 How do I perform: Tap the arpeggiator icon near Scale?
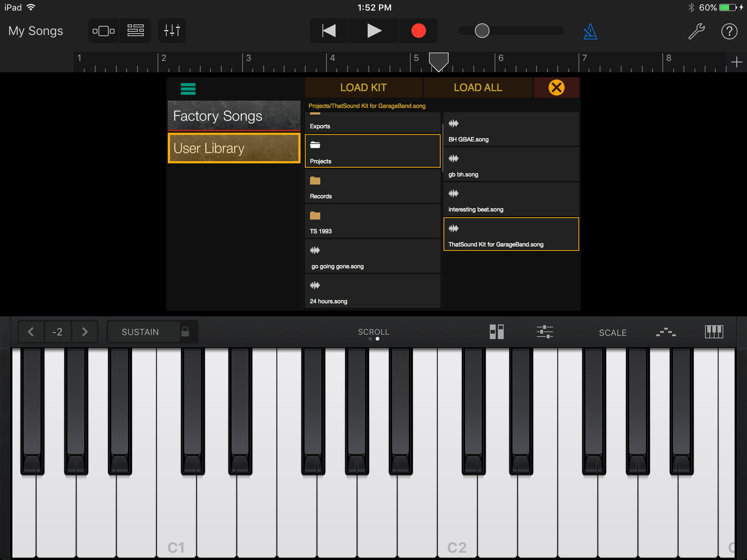tap(666, 332)
